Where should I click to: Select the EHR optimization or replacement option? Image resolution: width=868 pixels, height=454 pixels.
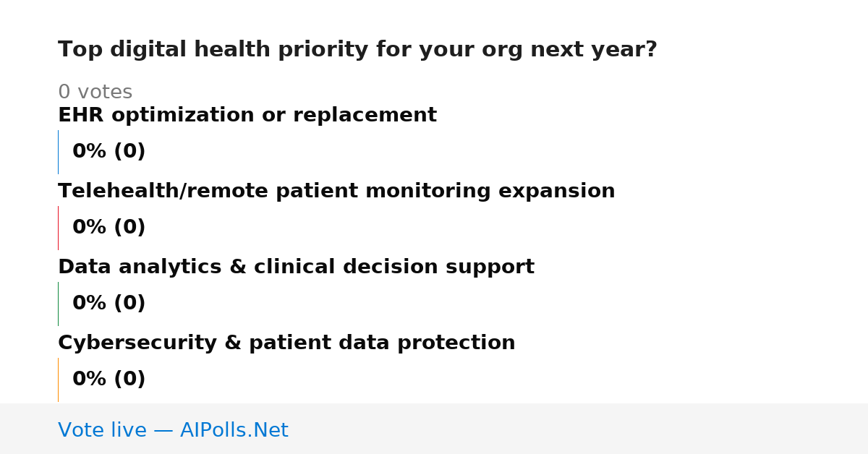pyautogui.click(x=247, y=116)
